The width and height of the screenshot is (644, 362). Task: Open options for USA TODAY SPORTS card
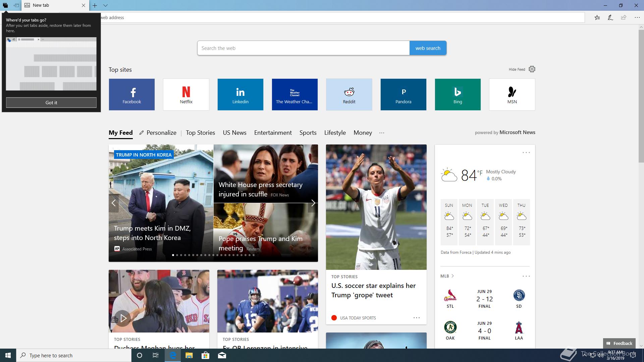pyautogui.click(x=417, y=318)
